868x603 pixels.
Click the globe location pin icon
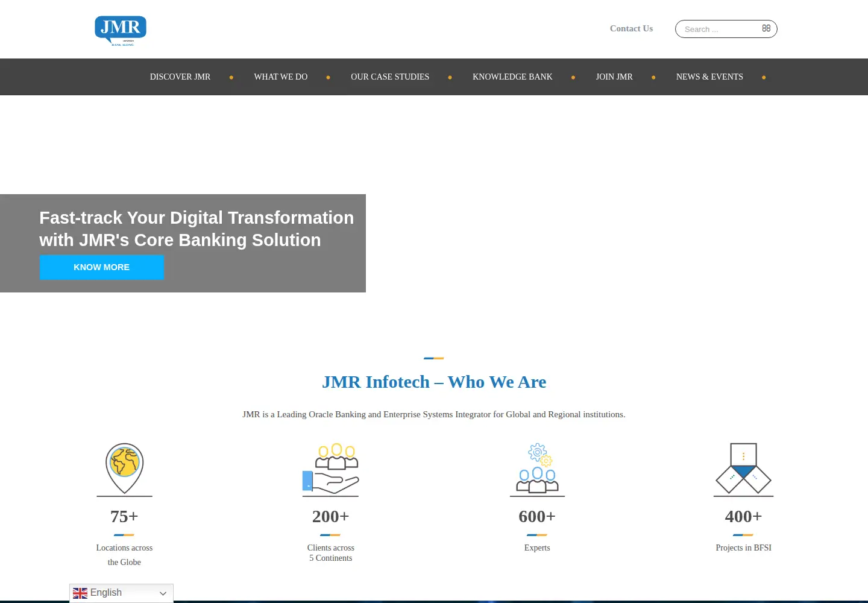click(125, 469)
